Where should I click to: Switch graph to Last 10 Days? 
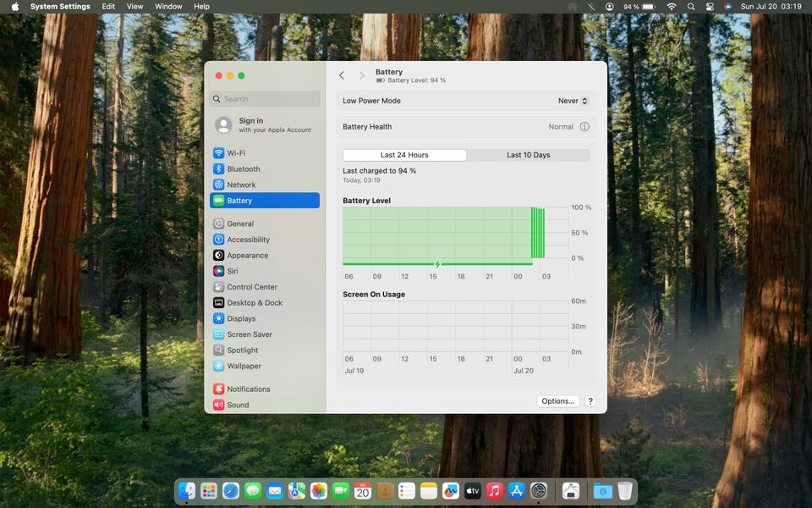[528, 155]
